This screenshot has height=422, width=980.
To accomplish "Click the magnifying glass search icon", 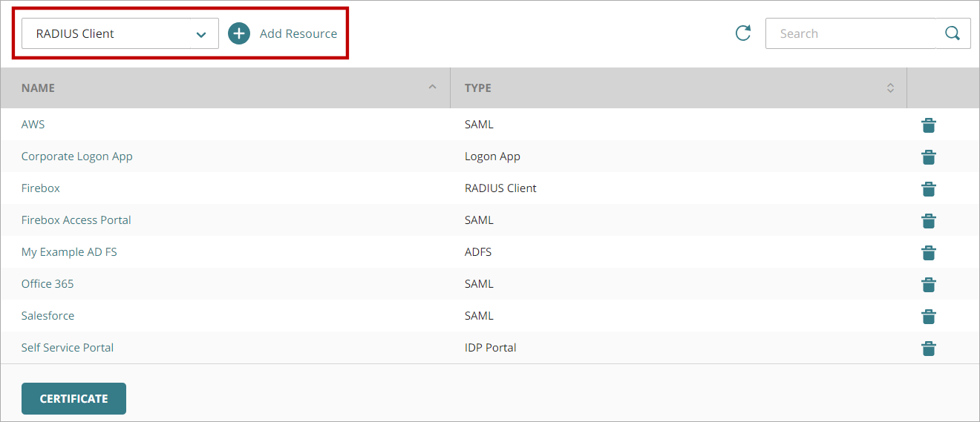I will click(953, 33).
